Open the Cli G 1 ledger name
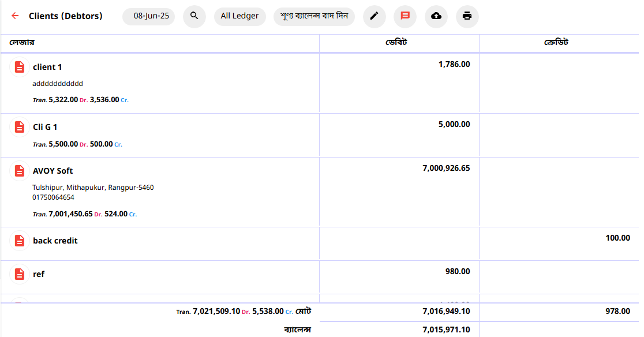Viewport: 644px width, 337px height. 45,127
